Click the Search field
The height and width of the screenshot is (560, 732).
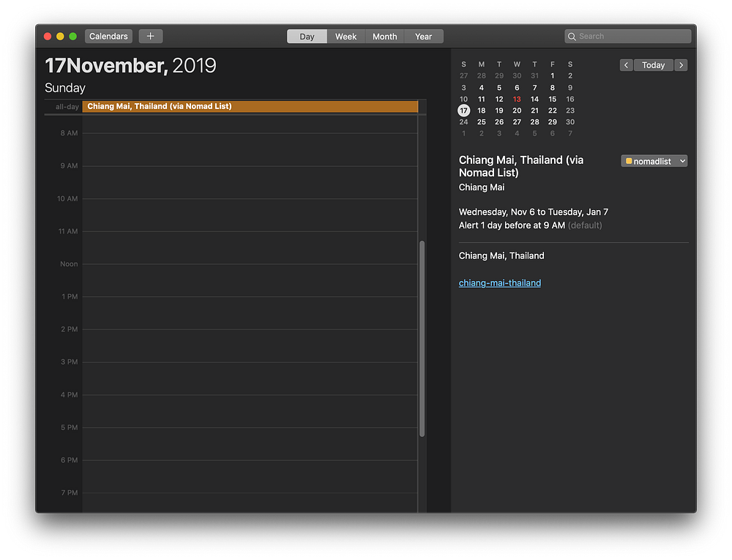(x=627, y=37)
